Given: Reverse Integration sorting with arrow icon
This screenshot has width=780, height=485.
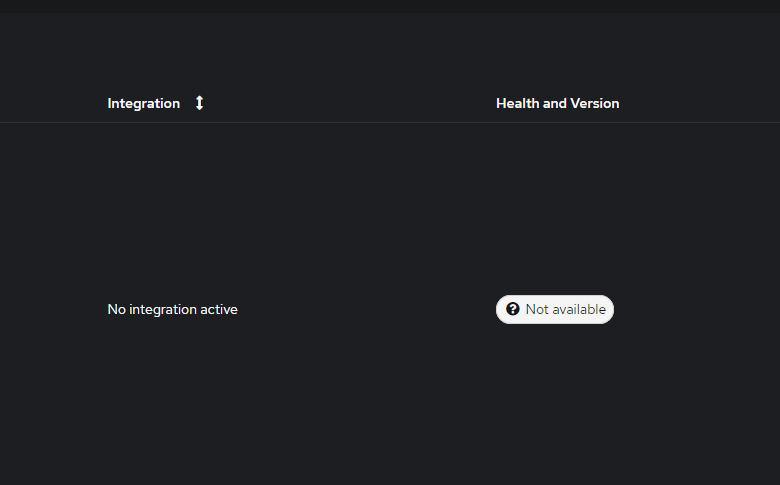Looking at the screenshot, I should click(x=199, y=103).
